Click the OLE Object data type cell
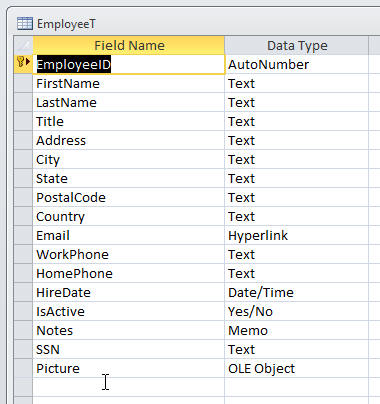This screenshot has width=380, height=404. coord(297,368)
